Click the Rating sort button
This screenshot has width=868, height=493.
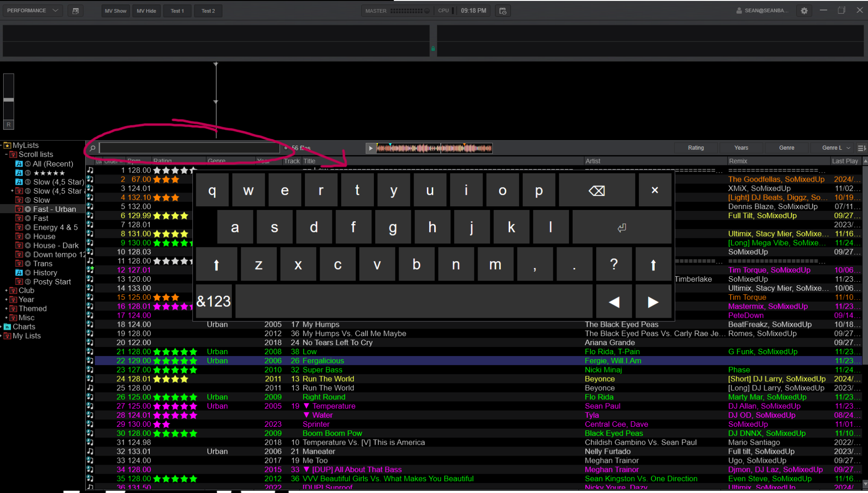click(695, 147)
